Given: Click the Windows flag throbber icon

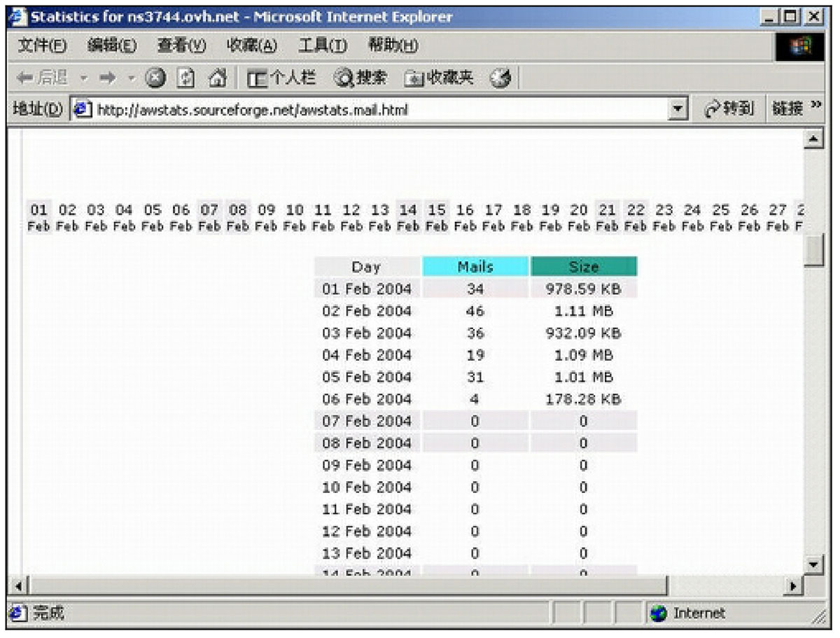Looking at the screenshot, I should click(800, 46).
